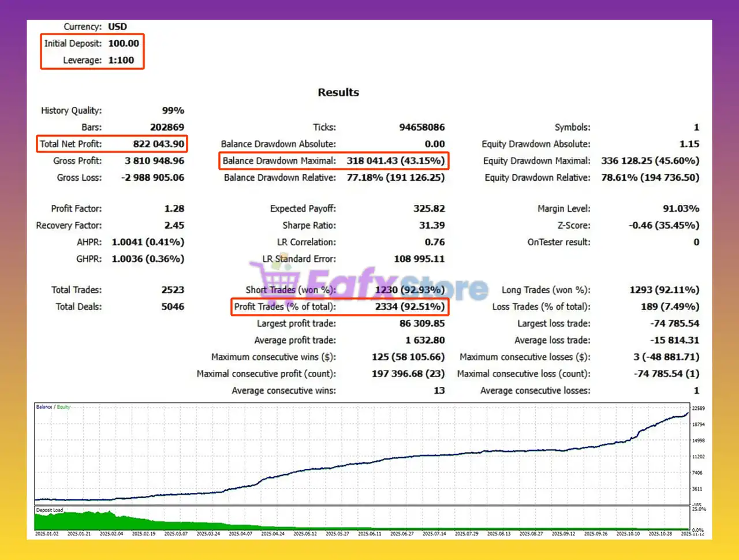Select the Balance Drawdown Maximal value

click(x=395, y=160)
